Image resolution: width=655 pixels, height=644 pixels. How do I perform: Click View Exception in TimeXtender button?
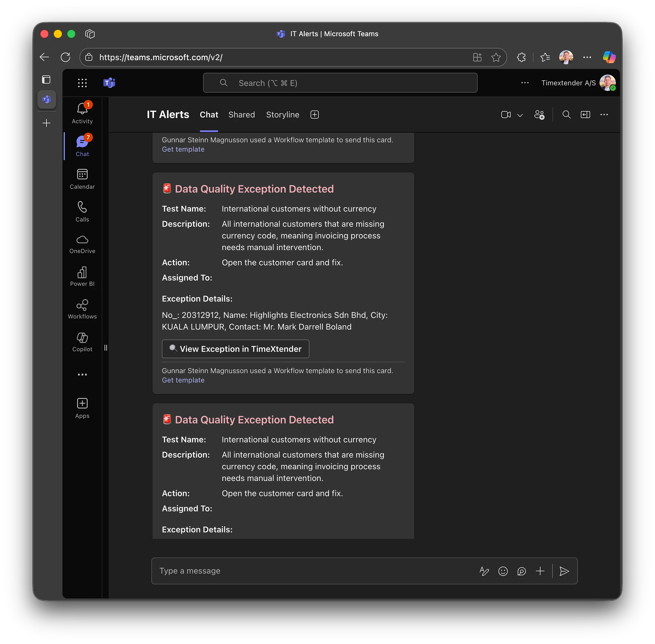click(235, 349)
